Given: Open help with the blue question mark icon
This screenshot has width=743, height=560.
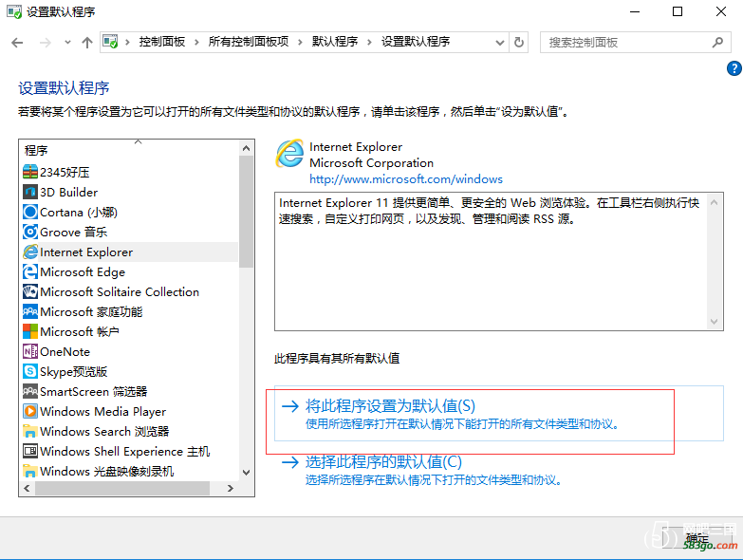Looking at the screenshot, I should (x=734, y=68).
